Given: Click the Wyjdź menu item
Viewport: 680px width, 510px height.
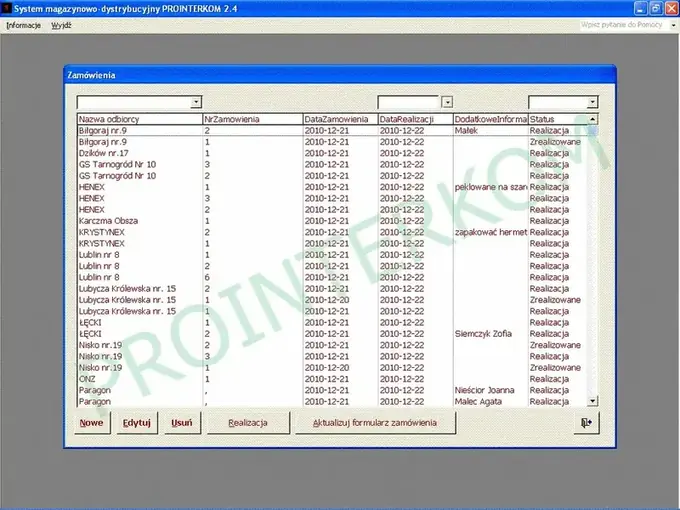Looking at the screenshot, I should click(61, 25).
